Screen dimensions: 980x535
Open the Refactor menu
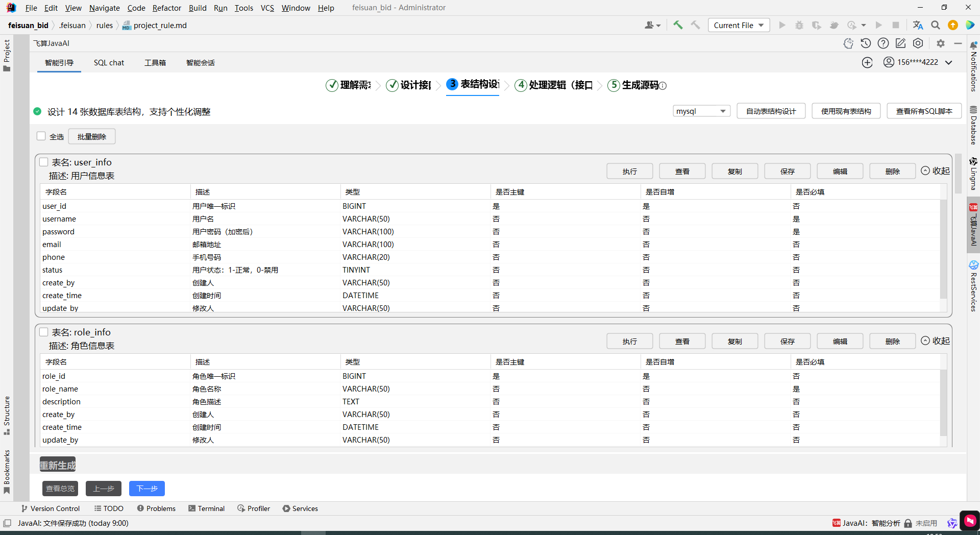(167, 8)
